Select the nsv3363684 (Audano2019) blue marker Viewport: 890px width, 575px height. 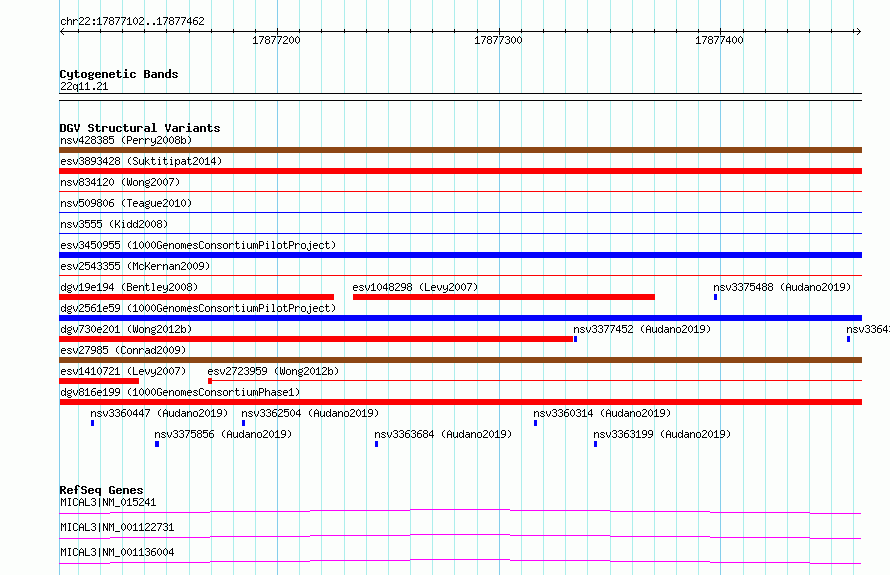point(376,444)
